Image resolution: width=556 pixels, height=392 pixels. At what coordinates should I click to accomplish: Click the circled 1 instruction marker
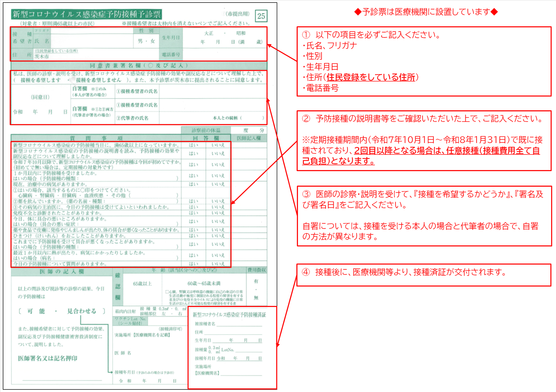pyautogui.click(x=306, y=35)
